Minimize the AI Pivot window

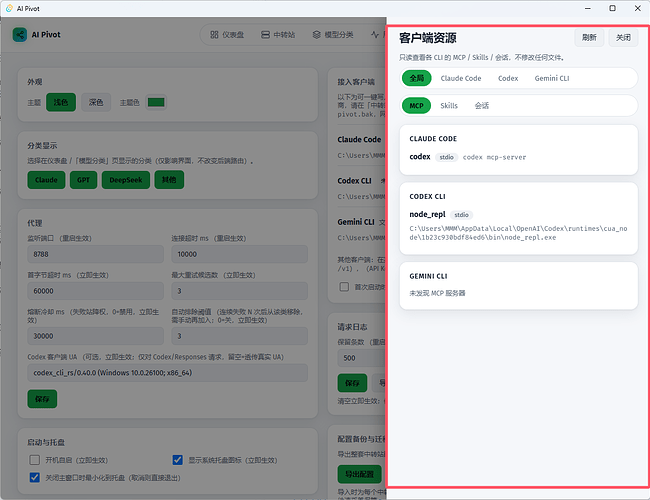(x=587, y=8)
